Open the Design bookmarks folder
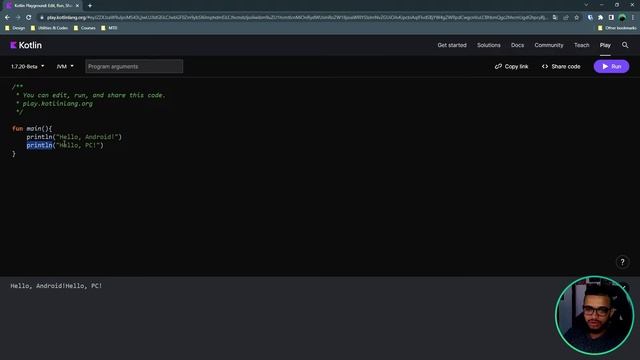 click(x=15, y=28)
